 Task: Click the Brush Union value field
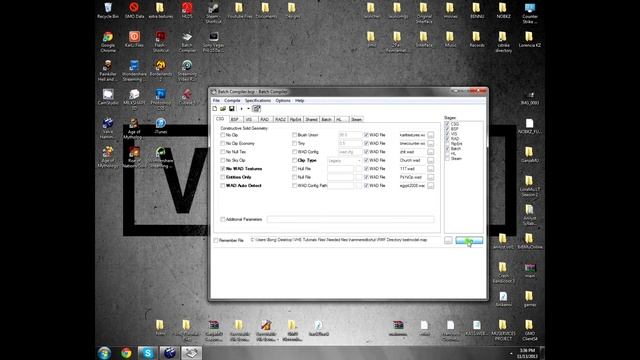350,135
